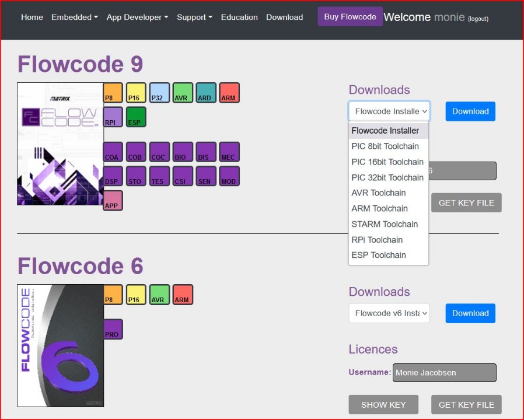Screen dimensions: 524x420
Task: Click the COA component pack badge
Action: [x=113, y=152]
